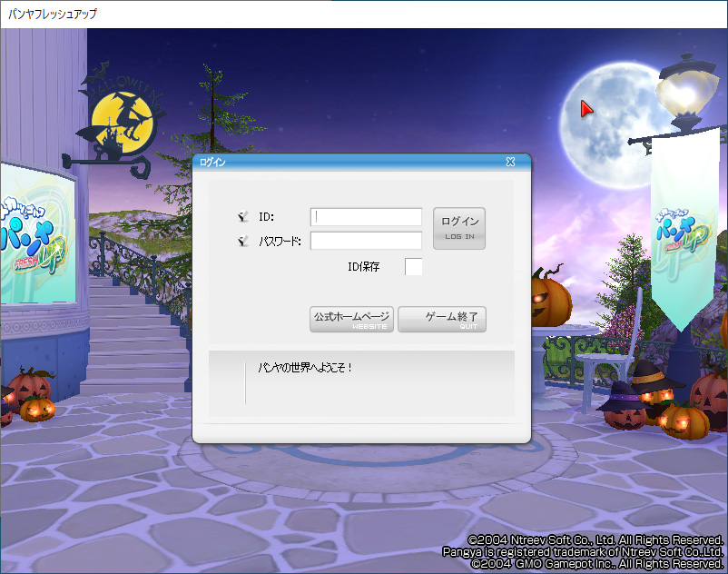
Task: Click the pumpkin wearing a purple witch hat
Action: click(x=624, y=404)
